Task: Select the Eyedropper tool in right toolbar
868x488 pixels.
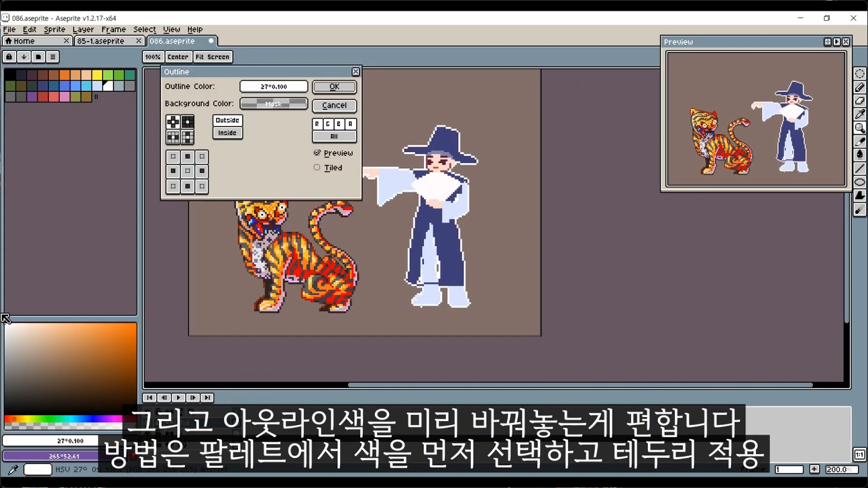Action: pyautogui.click(x=859, y=114)
